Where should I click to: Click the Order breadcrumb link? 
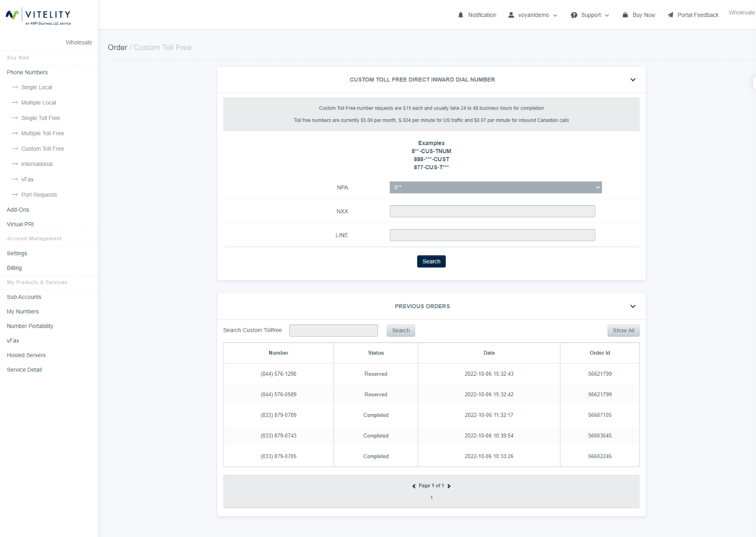(x=117, y=48)
